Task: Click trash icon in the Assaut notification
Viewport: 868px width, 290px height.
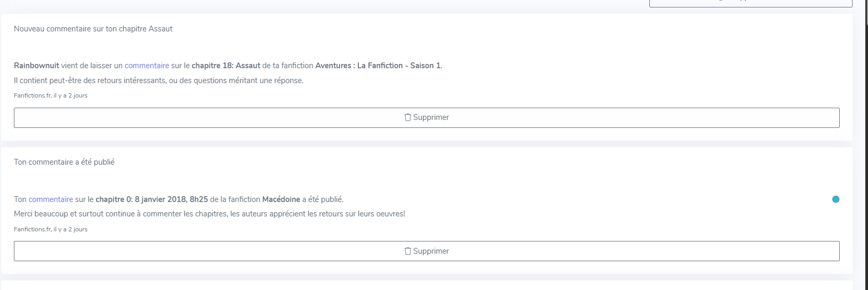Action: (408, 117)
